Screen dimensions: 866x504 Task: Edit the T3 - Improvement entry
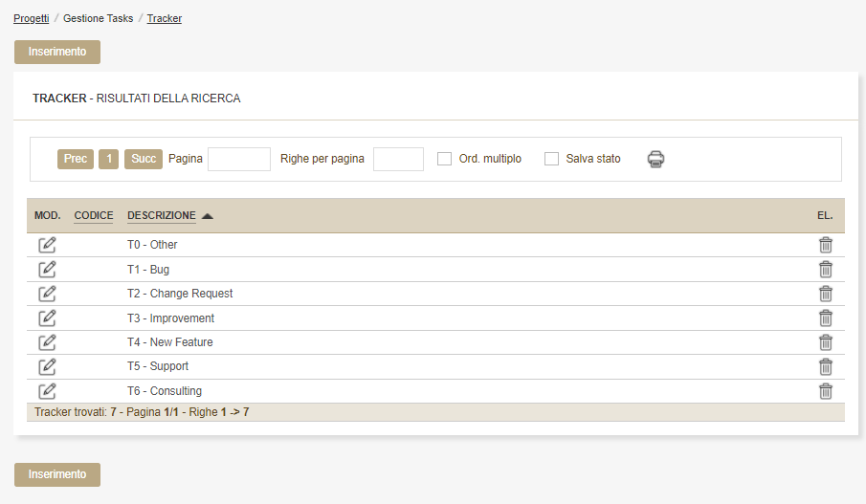coord(47,318)
